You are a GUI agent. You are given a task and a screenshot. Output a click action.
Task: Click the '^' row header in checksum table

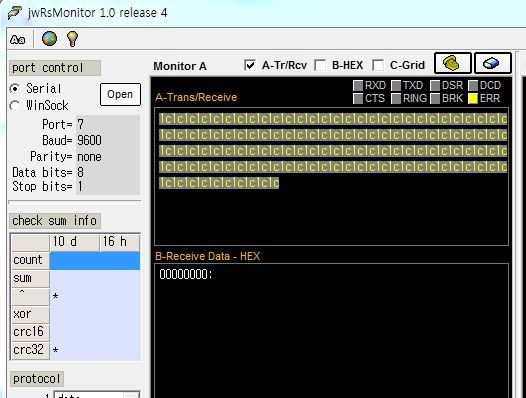click(x=30, y=296)
